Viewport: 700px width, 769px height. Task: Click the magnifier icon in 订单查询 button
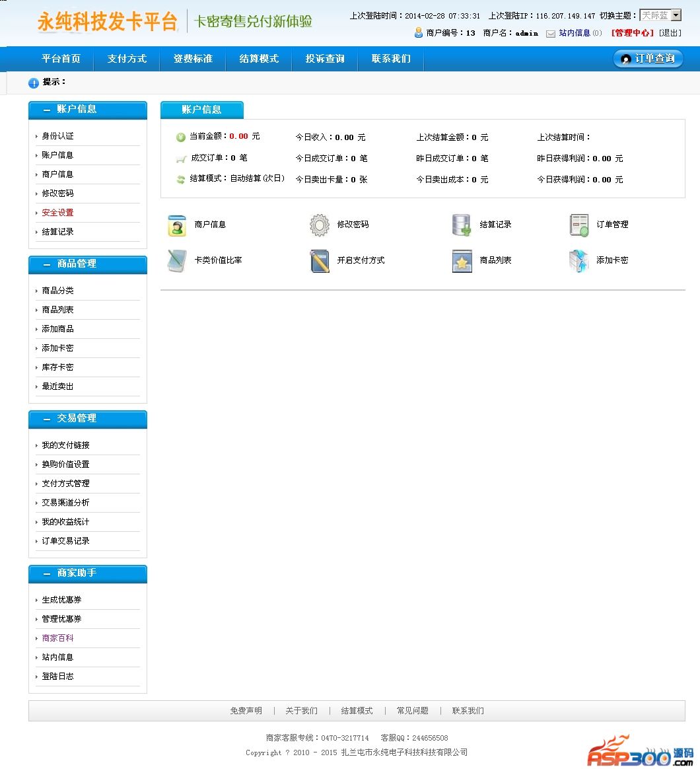click(x=625, y=59)
